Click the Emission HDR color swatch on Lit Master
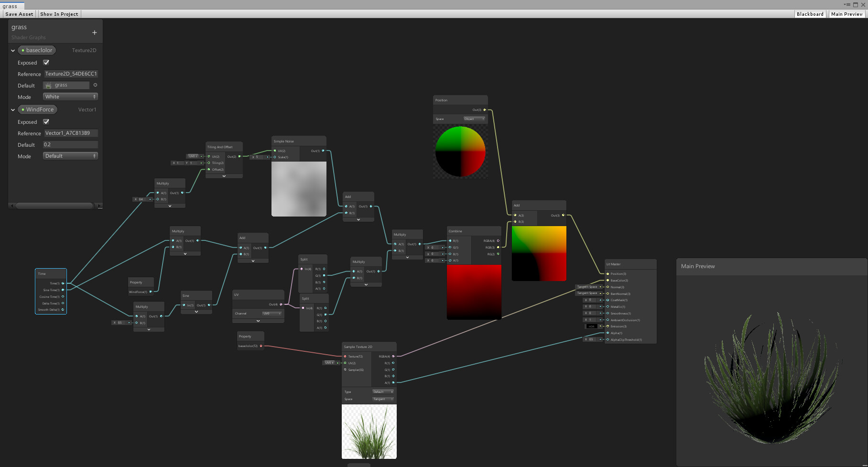 tap(591, 326)
